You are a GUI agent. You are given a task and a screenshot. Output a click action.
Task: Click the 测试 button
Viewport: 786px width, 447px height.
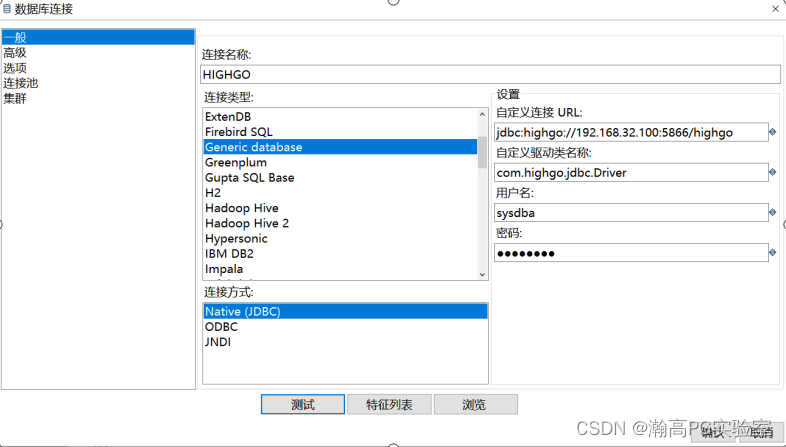(303, 404)
